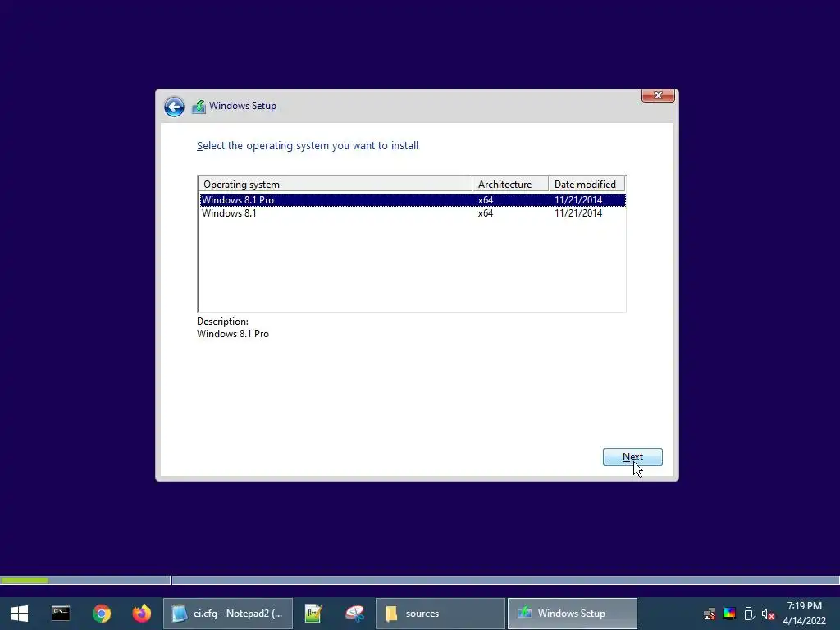This screenshot has width=840, height=630.
Task: Open Command Prompt from taskbar
Action: (x=61, y=614)
